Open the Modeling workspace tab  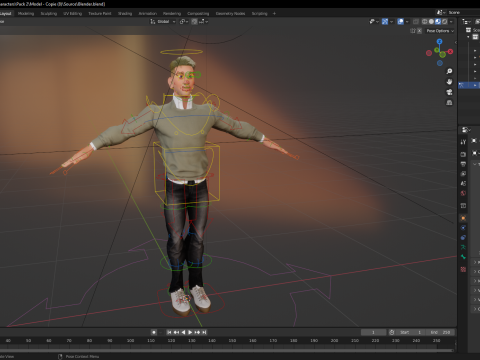coord(26,13)
